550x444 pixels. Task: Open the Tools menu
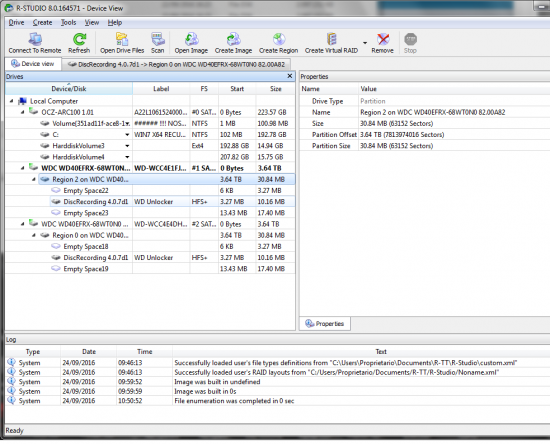pyautogui.click(x=68, y=22)
